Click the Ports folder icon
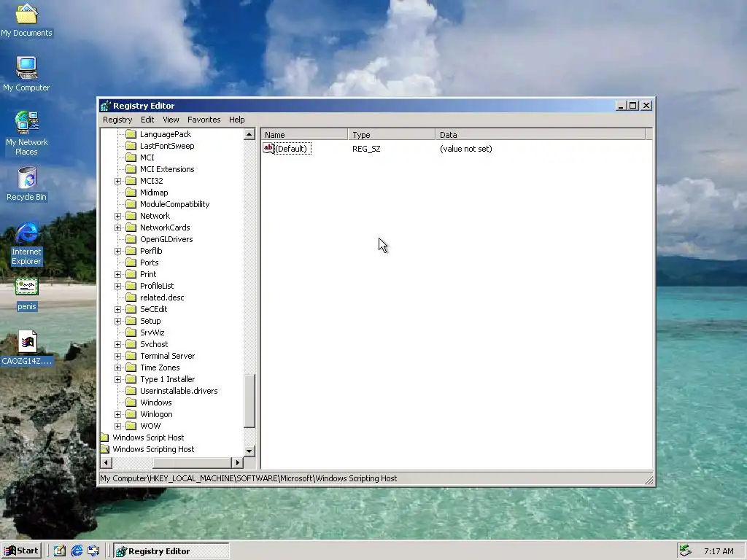The height and width of the screenshot is (560, 747). (131, 262)
